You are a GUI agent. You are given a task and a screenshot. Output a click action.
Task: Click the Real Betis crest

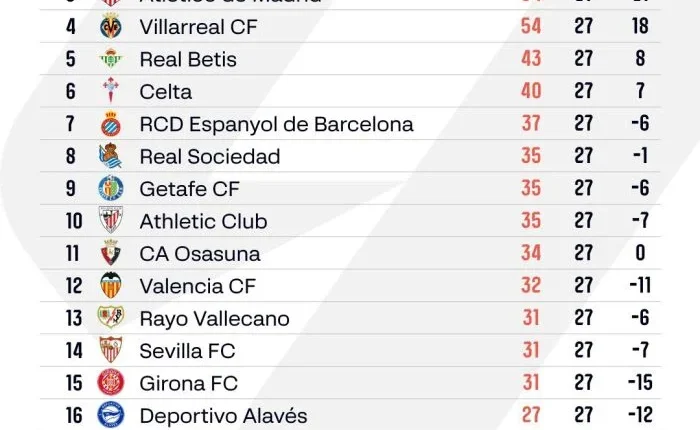110,59
